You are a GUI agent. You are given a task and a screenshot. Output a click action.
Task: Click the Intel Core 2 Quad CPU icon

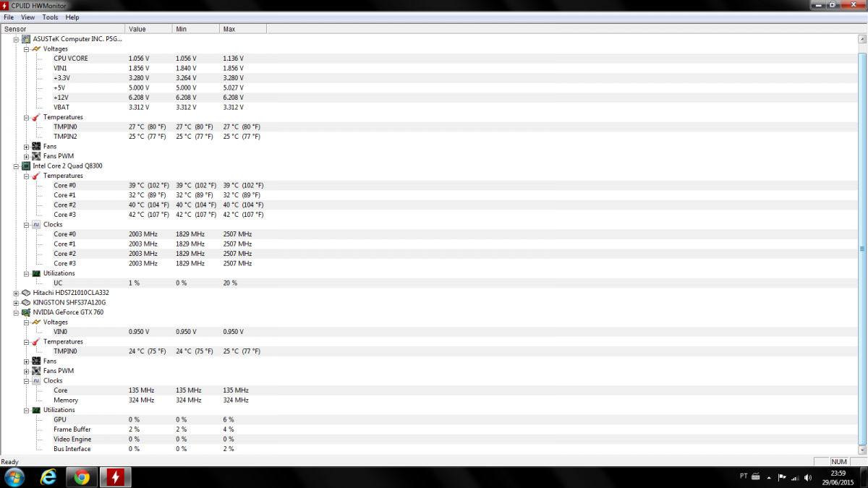tap(26, 166)
